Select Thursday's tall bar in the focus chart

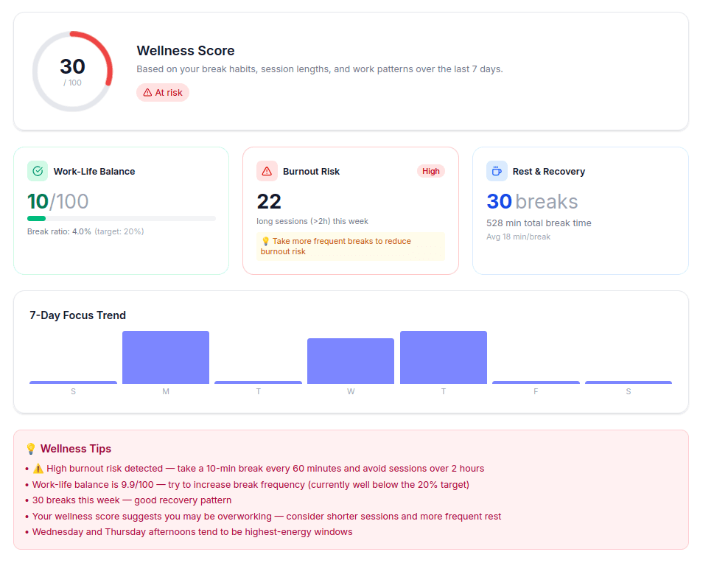pos(443,357)
